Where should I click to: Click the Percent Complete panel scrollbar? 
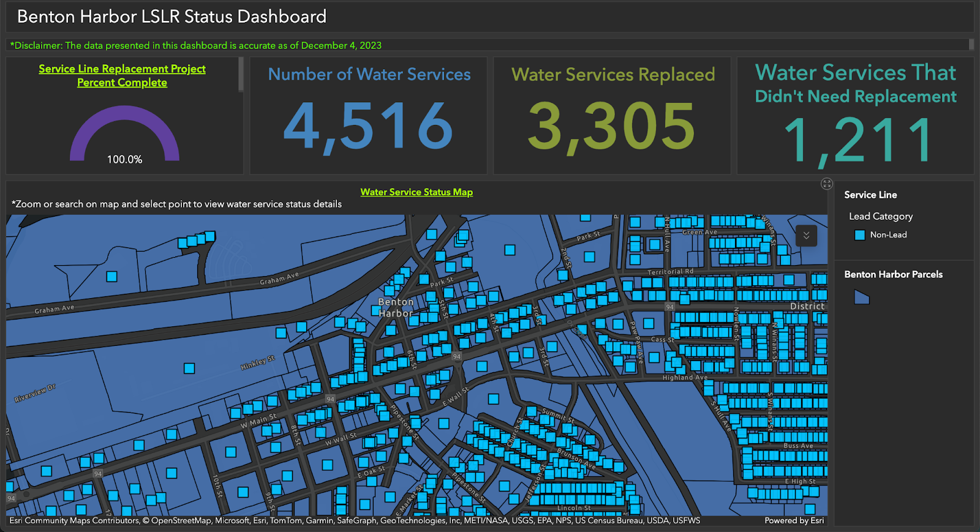241,75
